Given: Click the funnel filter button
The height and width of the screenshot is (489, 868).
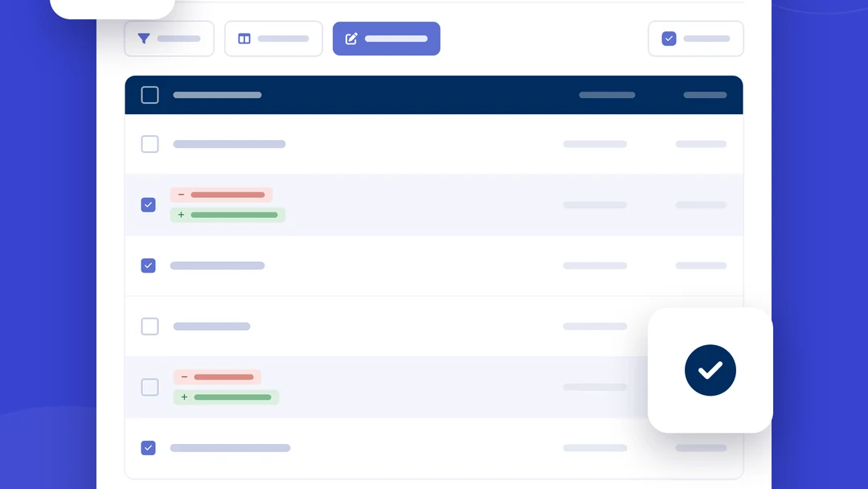Looking at the screenshot, I should 169,39.
